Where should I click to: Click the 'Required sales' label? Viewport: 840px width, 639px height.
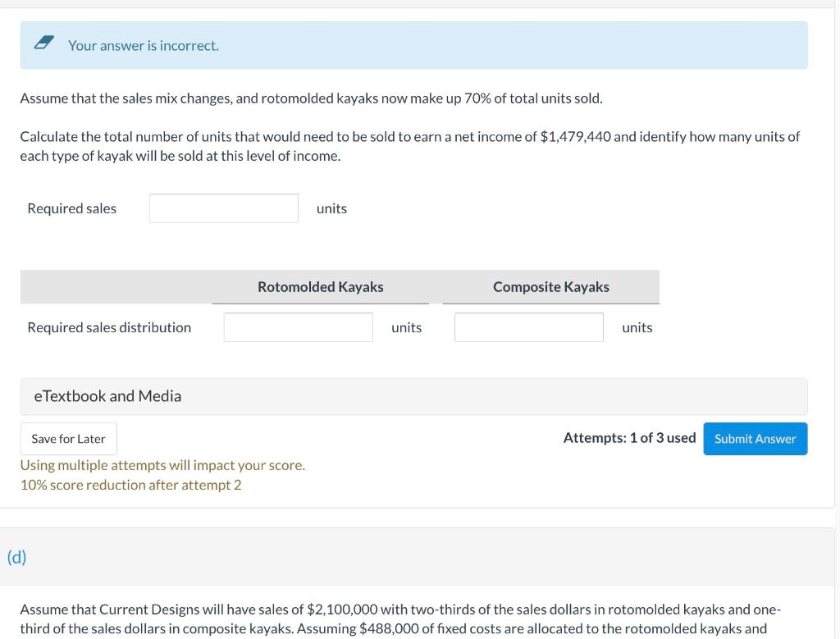pos(72,208)
